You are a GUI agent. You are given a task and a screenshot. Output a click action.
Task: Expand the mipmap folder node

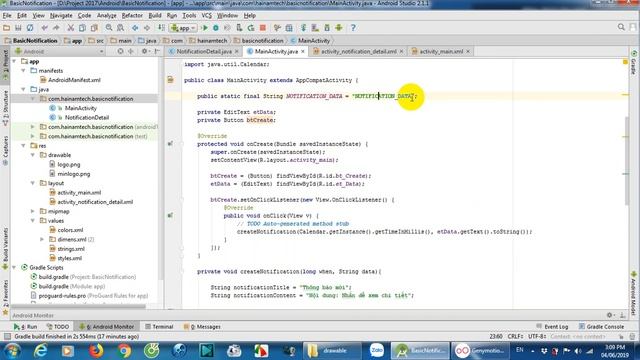coord(33,211)
